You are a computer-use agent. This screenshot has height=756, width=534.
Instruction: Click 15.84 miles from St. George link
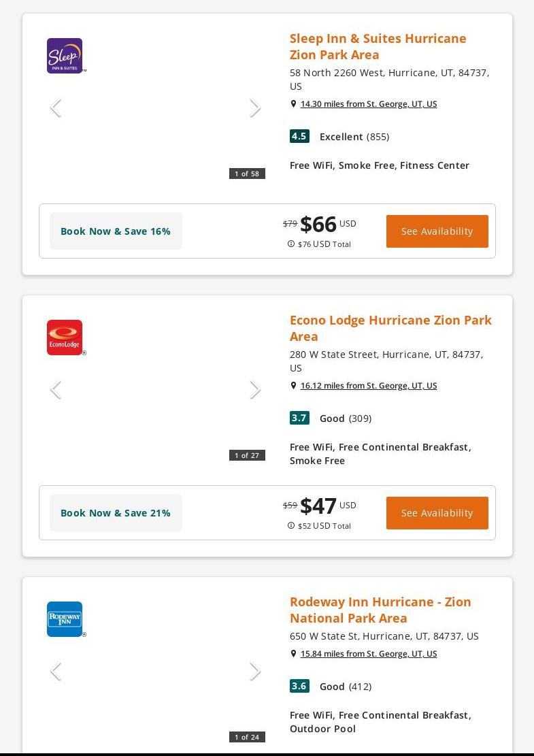(368, 654)
